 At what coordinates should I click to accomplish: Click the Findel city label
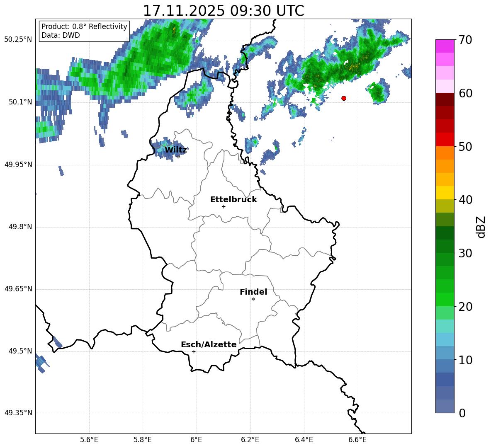(x=253, y=292)
